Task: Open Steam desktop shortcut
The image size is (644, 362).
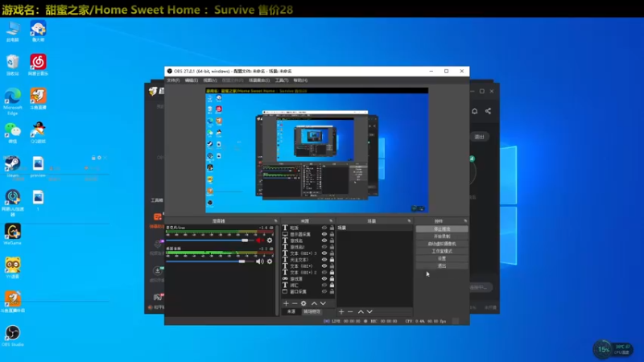Action: [x=12, y=167]
